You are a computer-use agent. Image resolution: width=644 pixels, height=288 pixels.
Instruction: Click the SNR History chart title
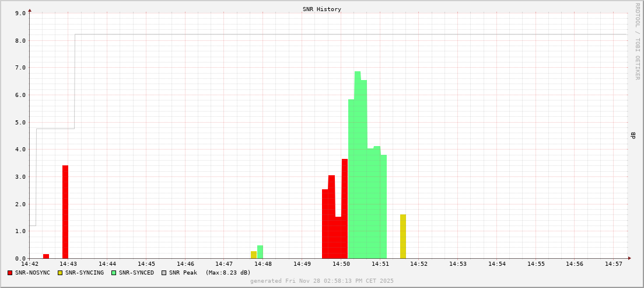[322, 9]
